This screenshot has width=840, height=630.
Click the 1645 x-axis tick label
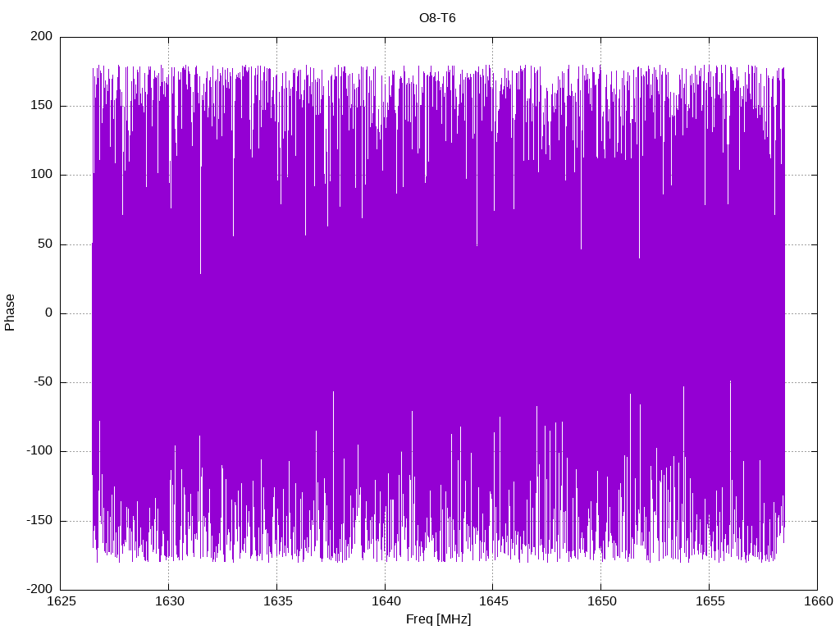click(493, 601)
